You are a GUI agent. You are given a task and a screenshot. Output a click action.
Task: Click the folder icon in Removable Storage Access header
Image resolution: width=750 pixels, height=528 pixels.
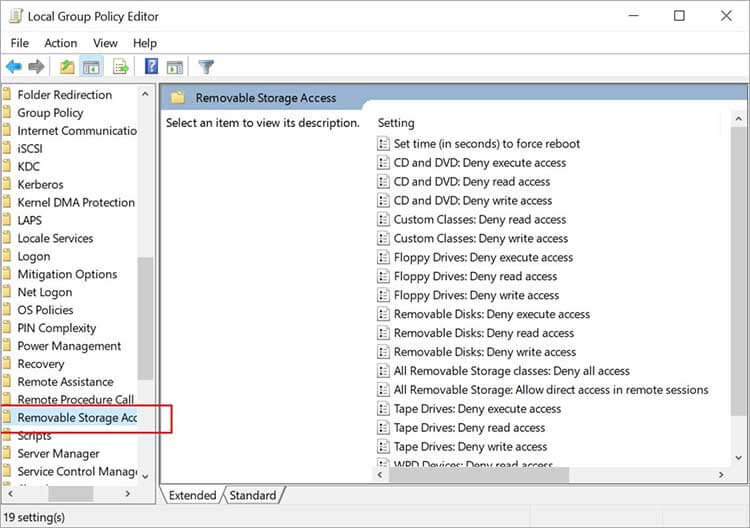tap(178, 98)
